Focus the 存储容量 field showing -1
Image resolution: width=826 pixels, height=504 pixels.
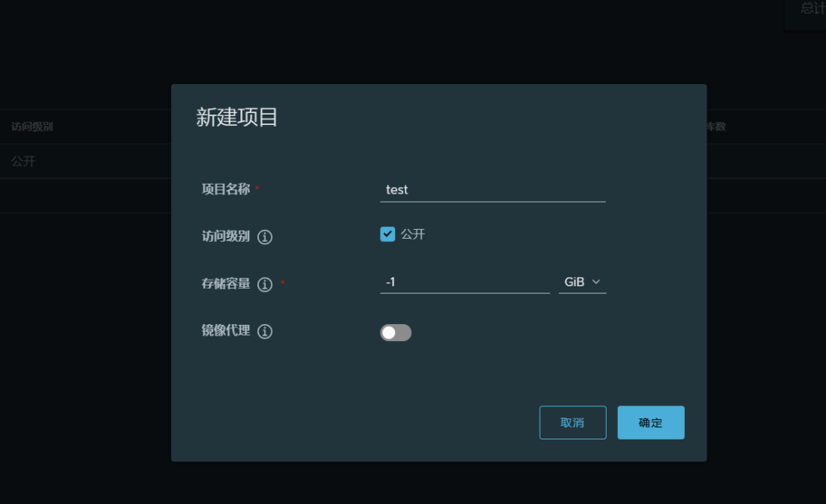click(x=464, y=282)
